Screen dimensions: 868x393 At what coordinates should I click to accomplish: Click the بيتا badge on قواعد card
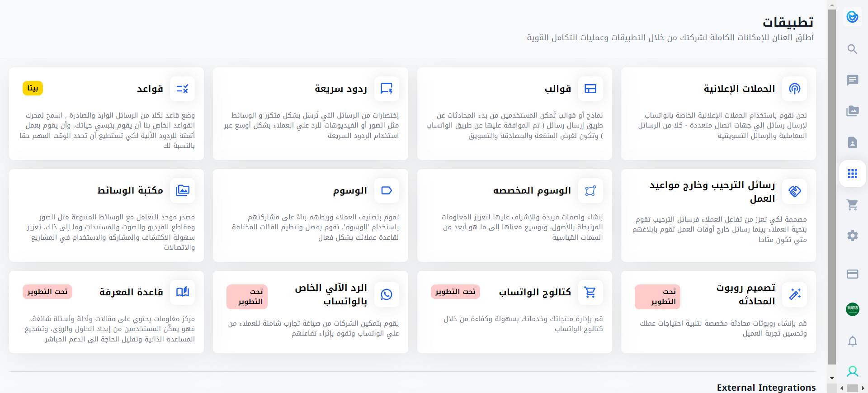[x=33, y=88]
